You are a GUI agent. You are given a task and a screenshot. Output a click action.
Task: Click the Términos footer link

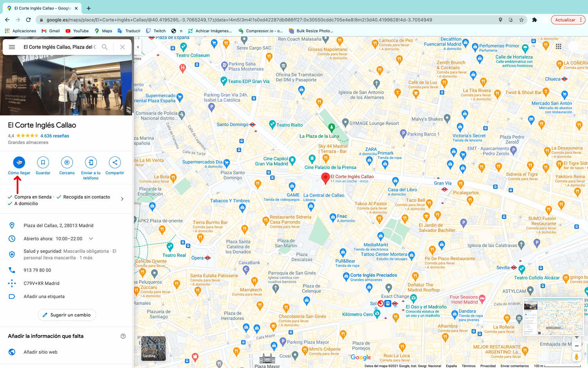pos(468,366)
